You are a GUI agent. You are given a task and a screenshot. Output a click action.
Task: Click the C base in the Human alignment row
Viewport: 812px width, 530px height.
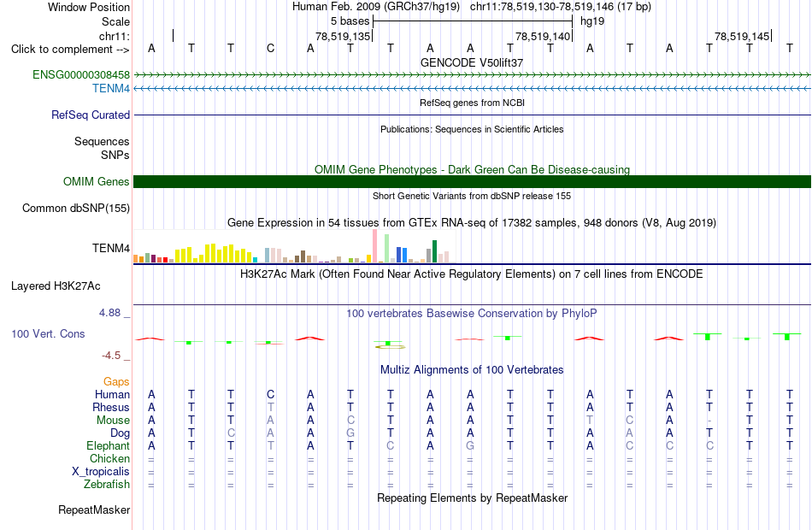tap(270, 395)
